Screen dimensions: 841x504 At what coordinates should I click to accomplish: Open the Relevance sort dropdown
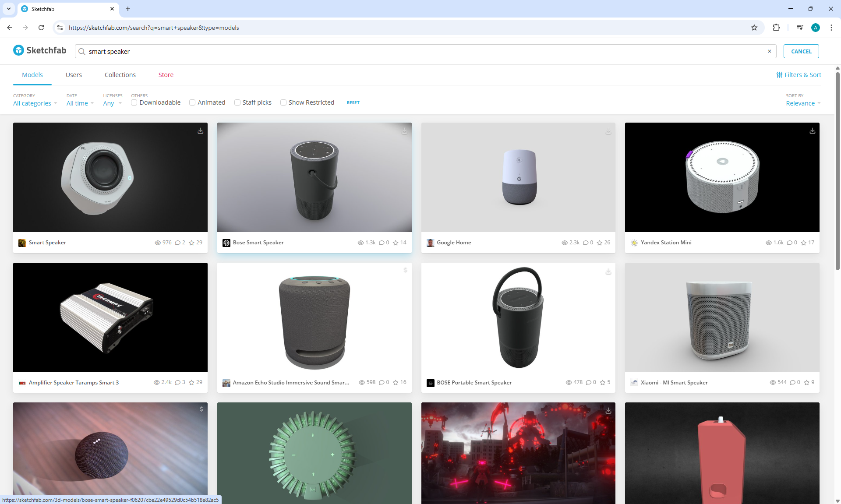802,103
